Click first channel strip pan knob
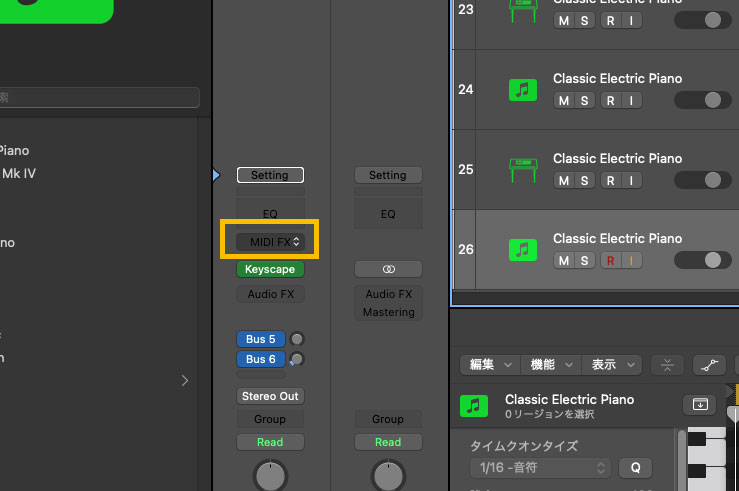The height and width of the screenshot is (491, 739). (x=271, y=476)
